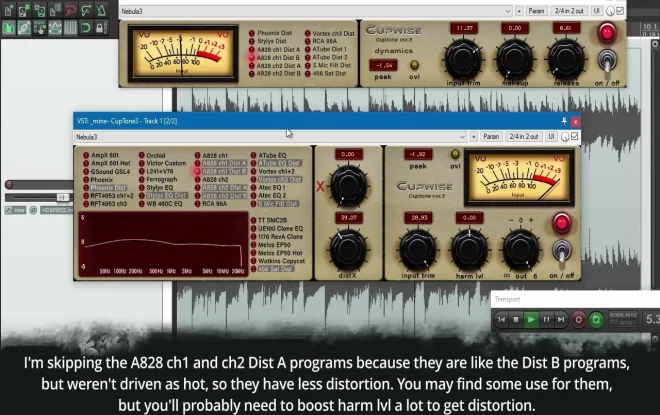
Task: Toggle item grouping toolbar icon
Action: pos(24,28)
